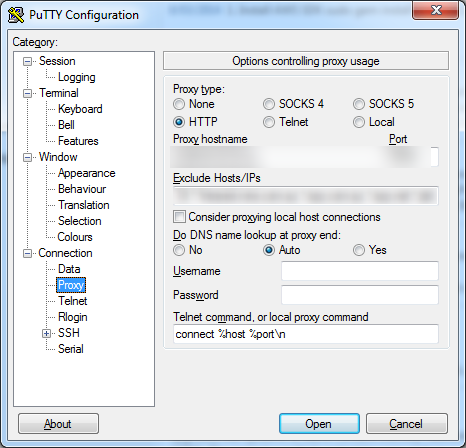The image size is (466, 448).
Task: Collapse the Session tree node
Action: pyautogui.click(x=27, y=61)
